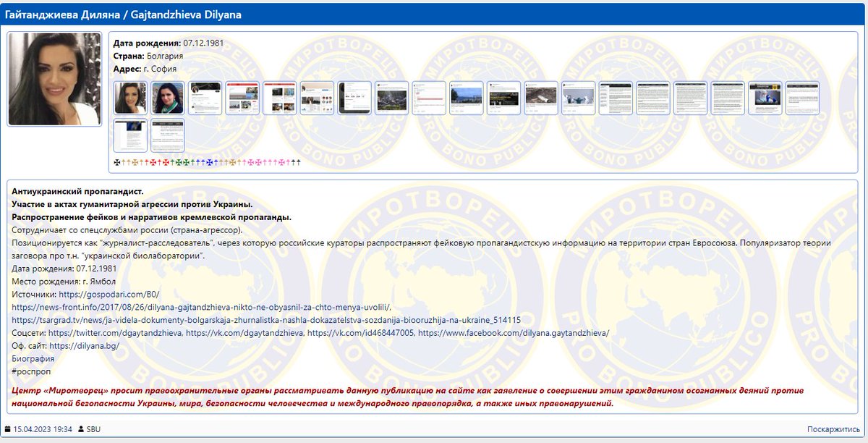The image size is (868, 443).
Task: Open the vk.com/dgaytandzhieva link
Action: click(x=244, y=333)
